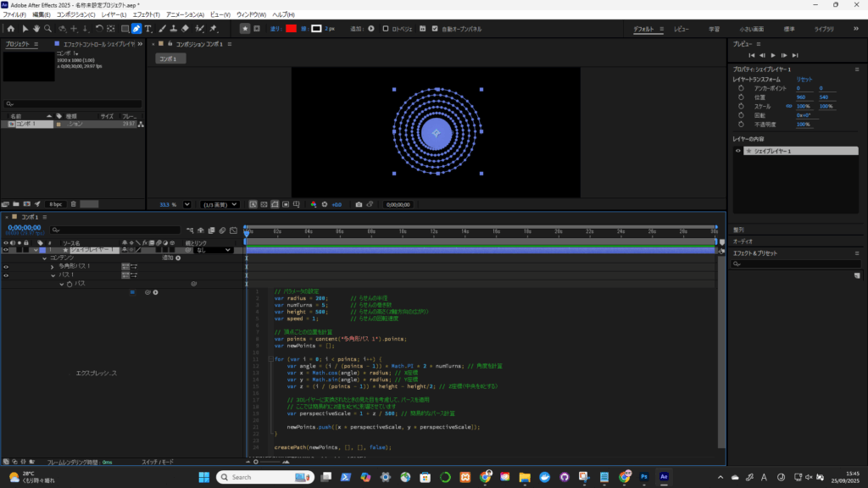Click the position stopwatch in Properties panel
868x488 pixels.
[740, 97]
